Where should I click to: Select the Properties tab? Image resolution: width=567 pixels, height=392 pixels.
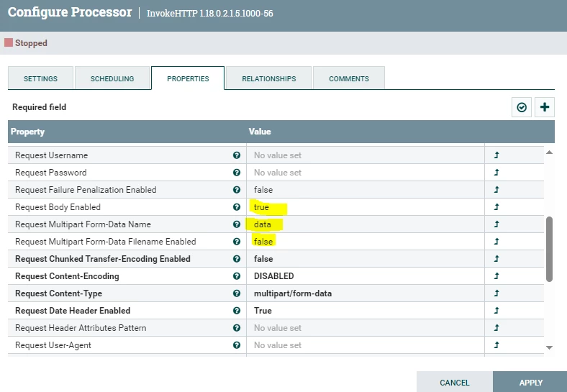(188, 78)
